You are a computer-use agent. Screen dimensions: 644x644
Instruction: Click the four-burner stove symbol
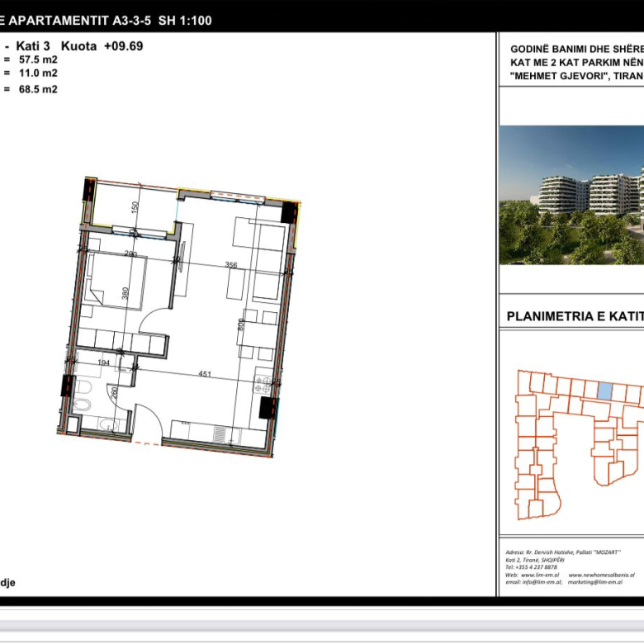point(263,384)
